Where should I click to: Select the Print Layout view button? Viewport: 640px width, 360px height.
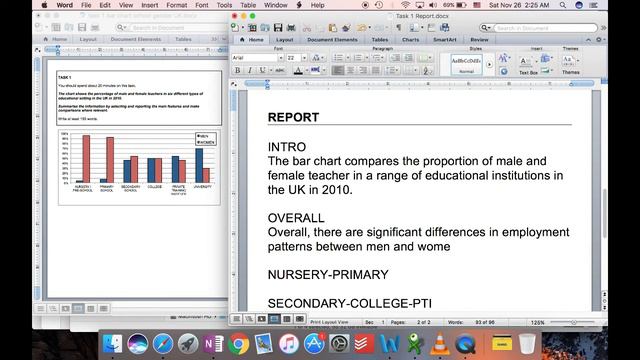(x=274, y=319)
